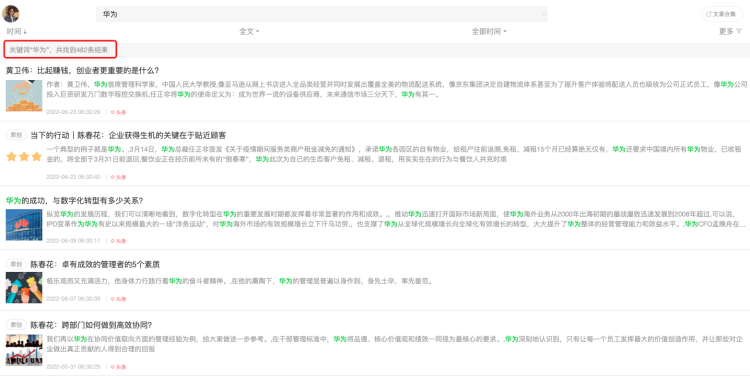
Task: Open article 陈春花：卓有成效的管理者的5个素质
Action: pos(95,264)
